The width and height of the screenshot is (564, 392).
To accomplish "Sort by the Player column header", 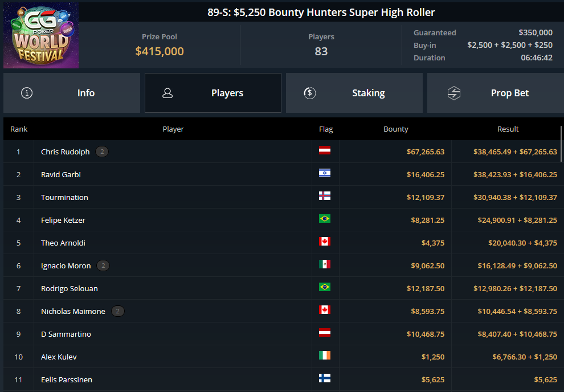I will [173, 129].
